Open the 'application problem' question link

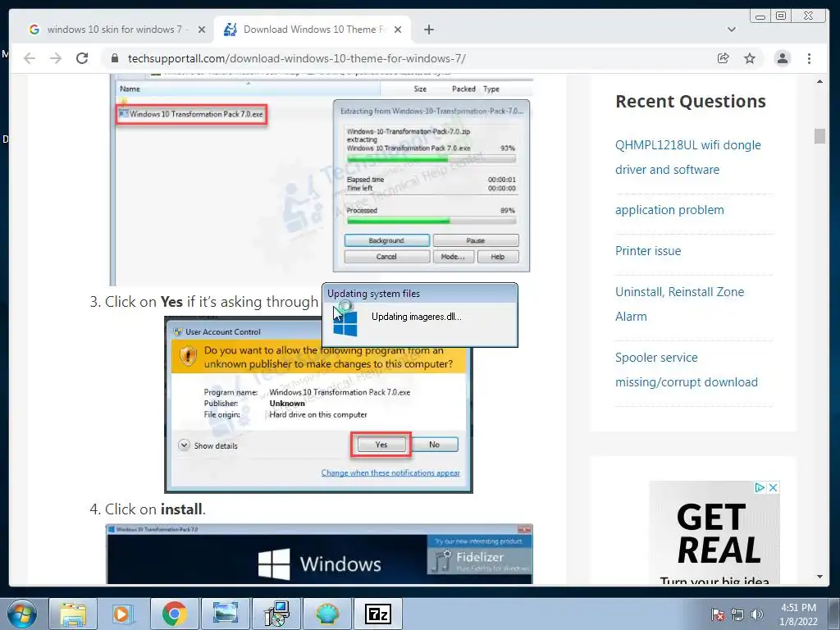click(x=669, y=210)
